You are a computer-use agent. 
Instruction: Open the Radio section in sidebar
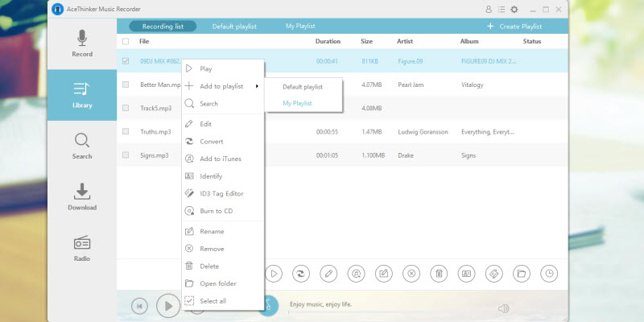pos(81,248)
